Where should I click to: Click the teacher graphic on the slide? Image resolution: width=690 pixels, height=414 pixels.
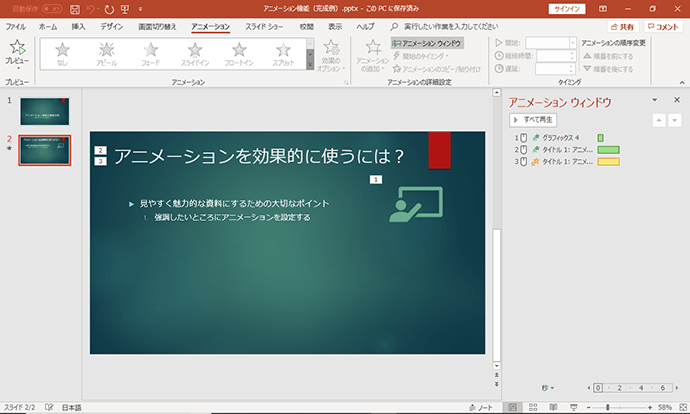point(416,204)
